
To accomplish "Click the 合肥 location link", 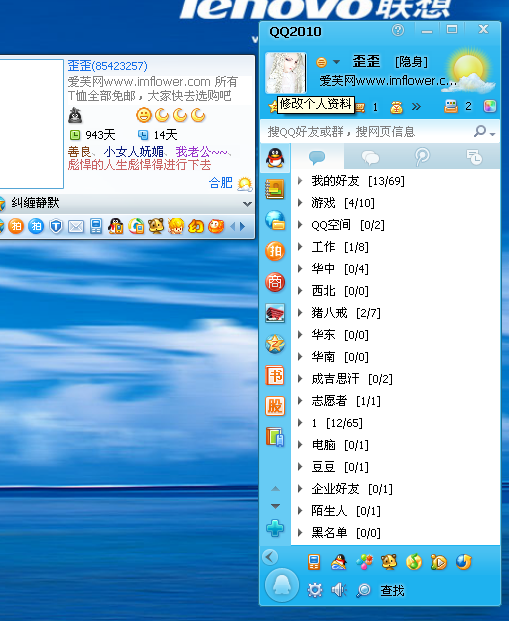I will point(221,183).
